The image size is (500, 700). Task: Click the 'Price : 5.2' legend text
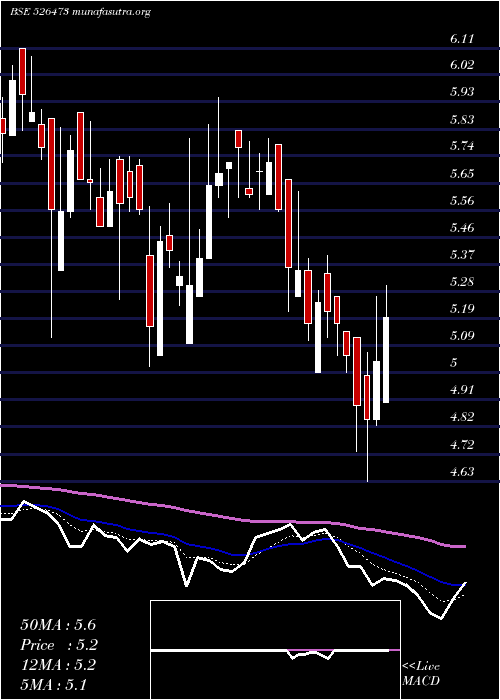tap(59, 645)
